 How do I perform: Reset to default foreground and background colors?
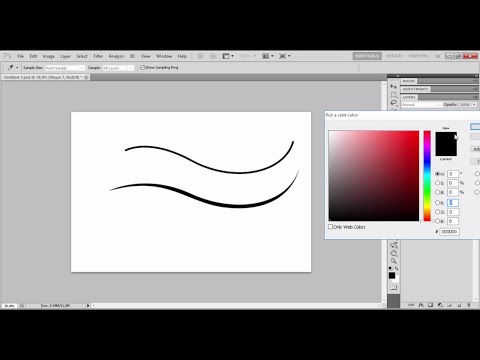point(391,268)
